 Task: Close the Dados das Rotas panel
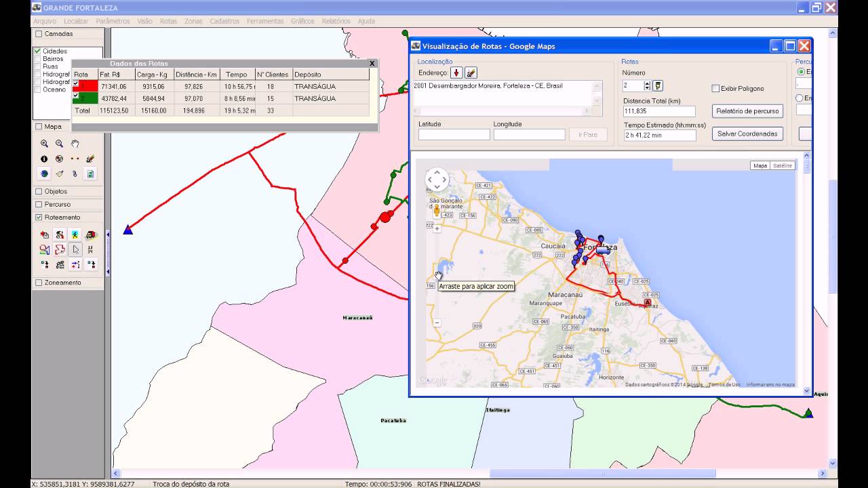point(372,63)
